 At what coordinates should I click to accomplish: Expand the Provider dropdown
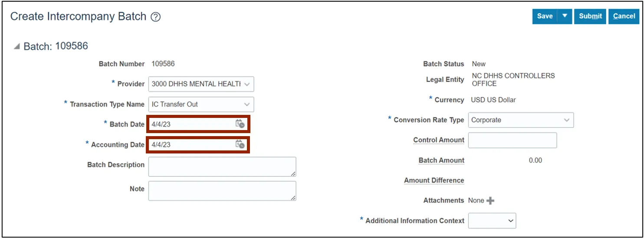coord(247,84)
